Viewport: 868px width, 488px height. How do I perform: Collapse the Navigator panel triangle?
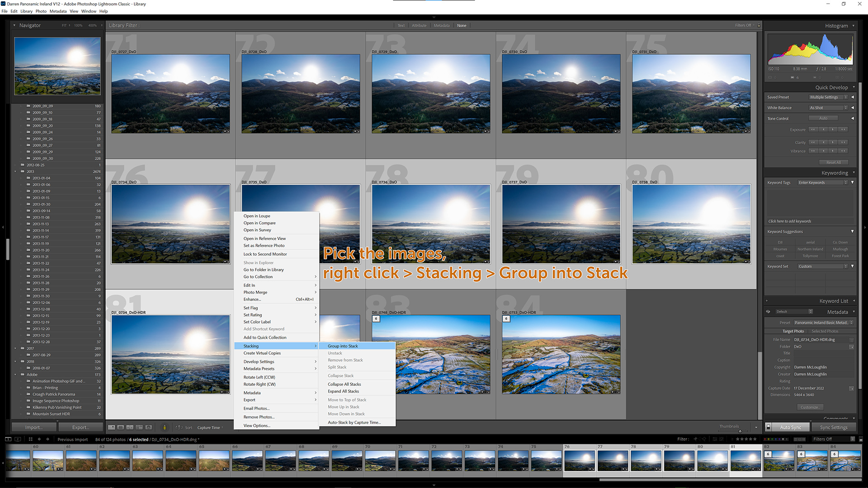click(x=14, y=26)
